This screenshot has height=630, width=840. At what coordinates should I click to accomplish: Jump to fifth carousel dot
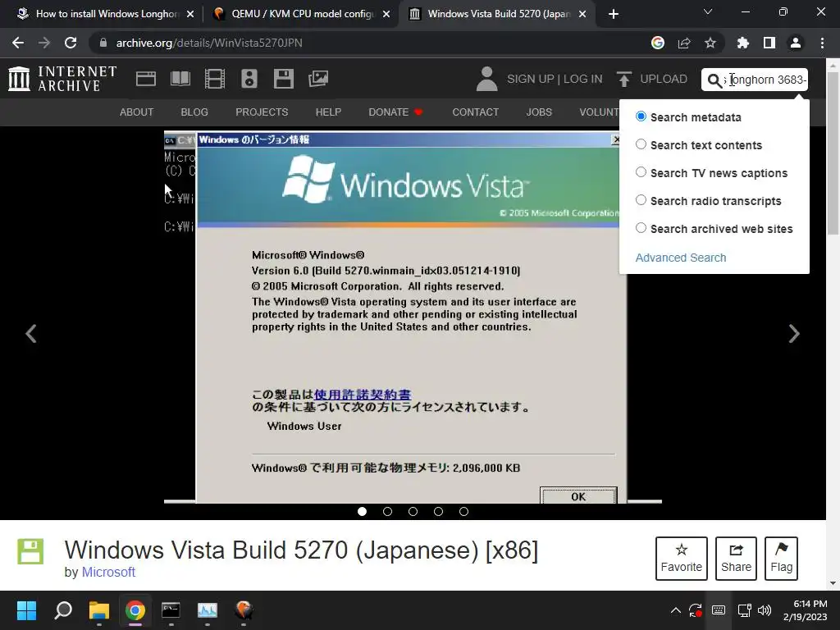pos(464,512)
